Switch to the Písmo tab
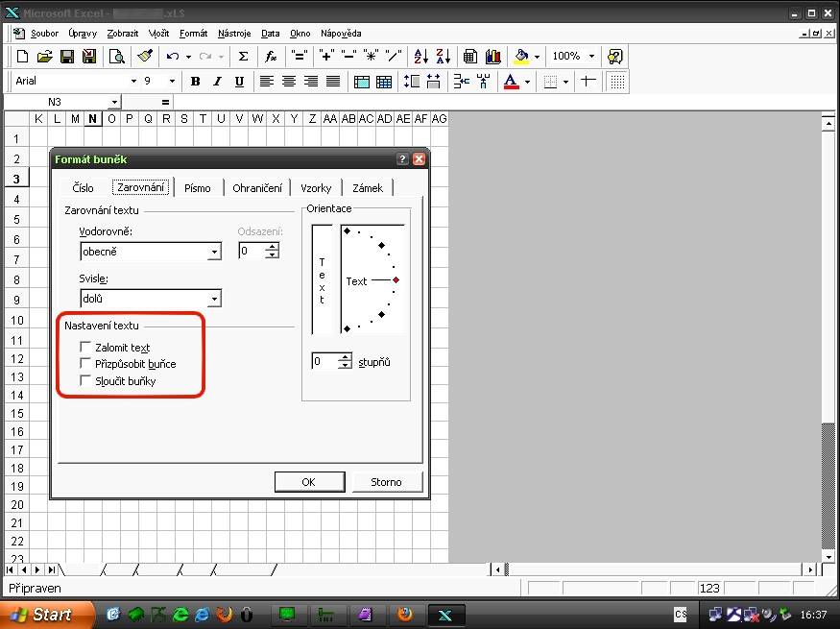 pyautogui.click(x=197, y=188)
